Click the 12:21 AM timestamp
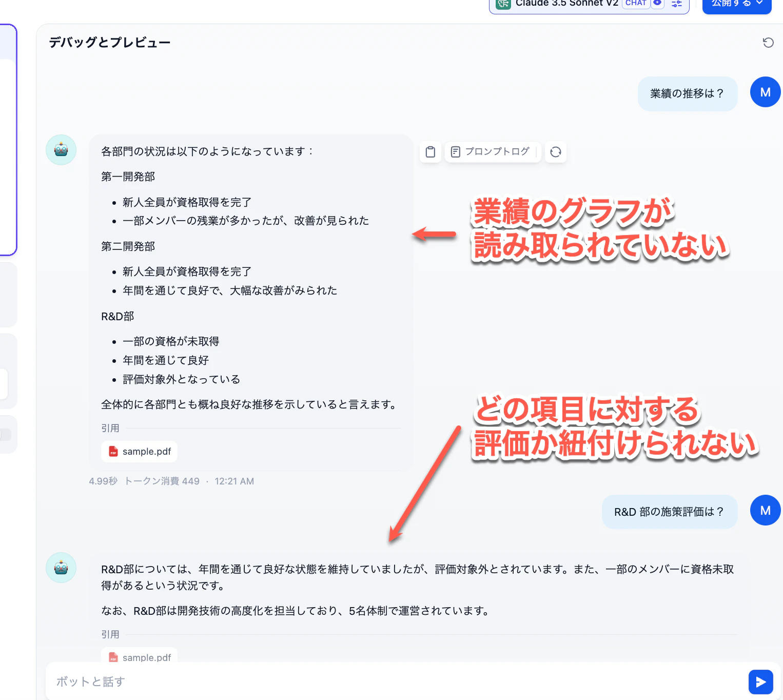The image size is (783, 700). [234, 481]
